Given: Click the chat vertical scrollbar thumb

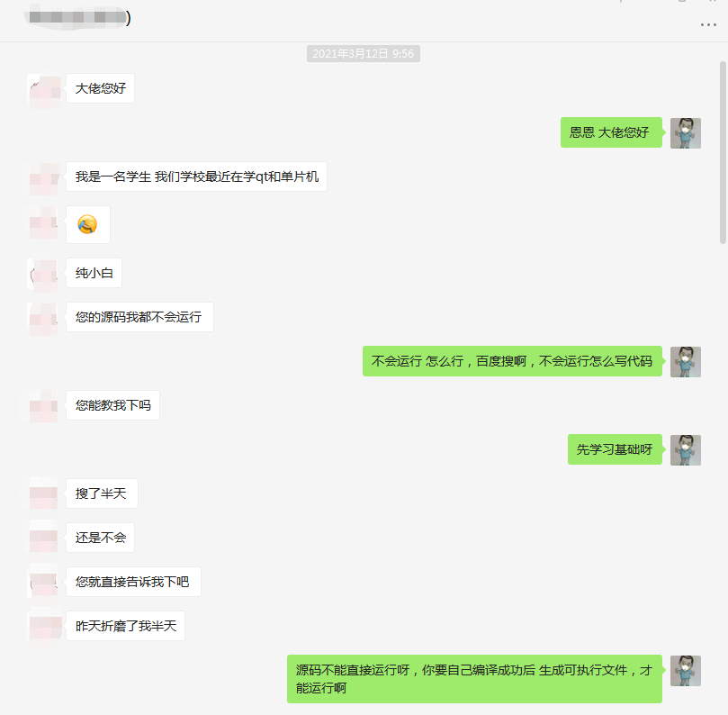Looking at the screenshot, I should 723,152.
